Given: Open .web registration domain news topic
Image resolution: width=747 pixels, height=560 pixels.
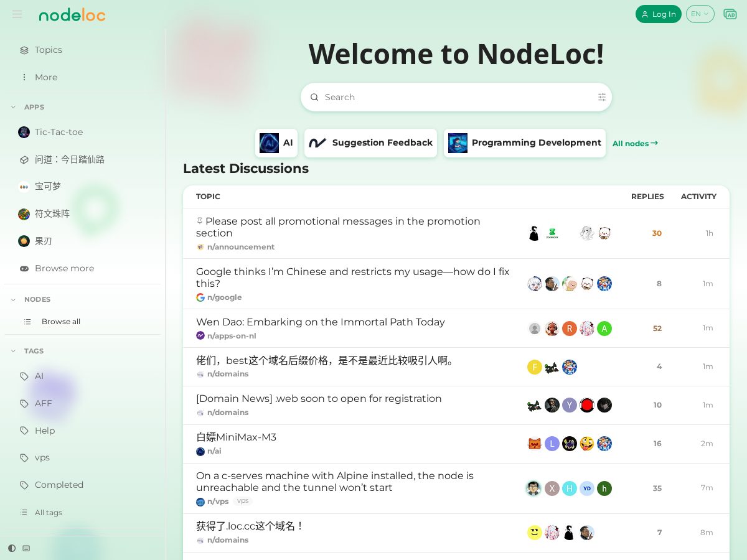Looking at the screenshot, I should click(319, 399).
